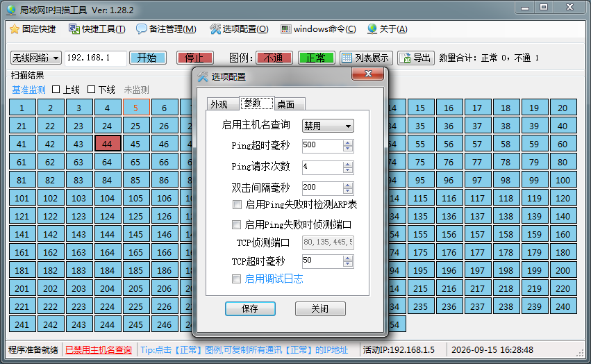The image size is (591, 364).
Task: Click the 备注管理 speech bubble icon
Action: pyautogui.click(x=142, y=29)
